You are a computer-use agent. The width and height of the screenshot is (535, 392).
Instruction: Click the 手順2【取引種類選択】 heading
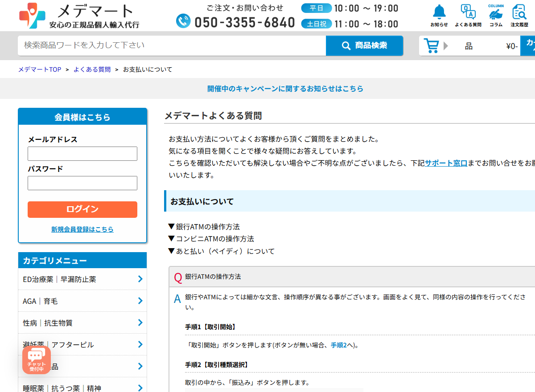[x=217, y=365]
